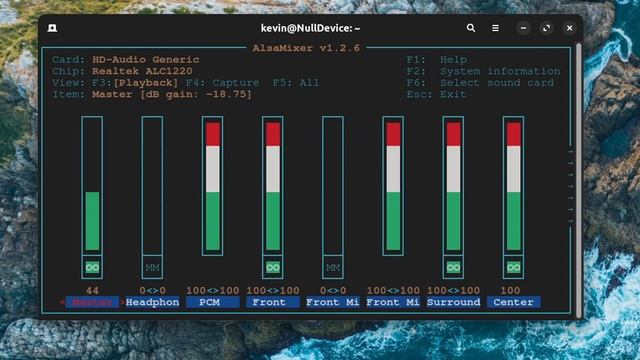Screen dimensions: 640x360
Task: Click the 'Realtek ALC1220' chip text
Action: [142, 71]
